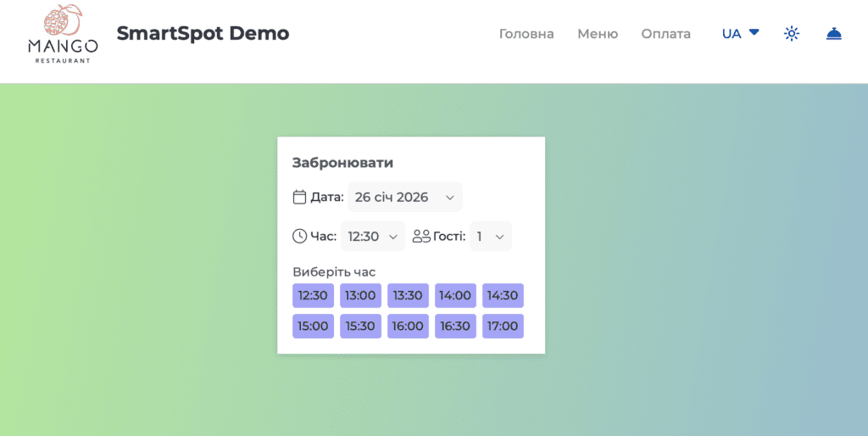Select the 16:00 time slot

point(408,326)
